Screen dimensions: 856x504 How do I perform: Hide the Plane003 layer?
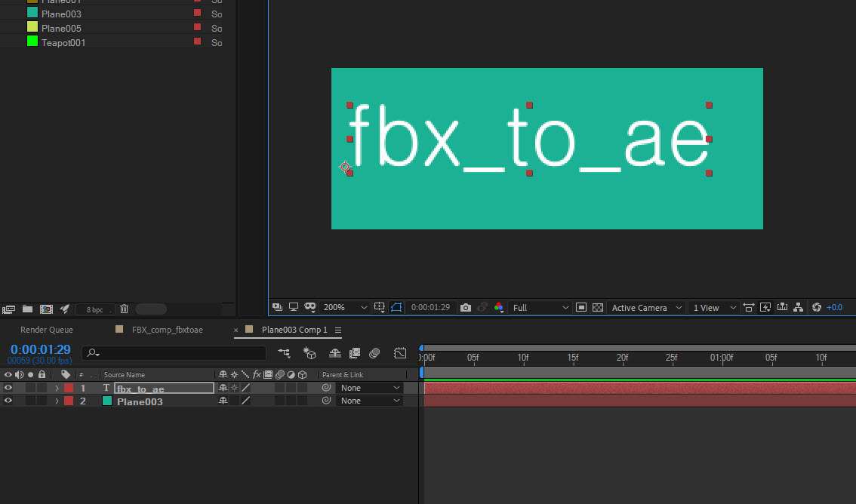(8, 401)
